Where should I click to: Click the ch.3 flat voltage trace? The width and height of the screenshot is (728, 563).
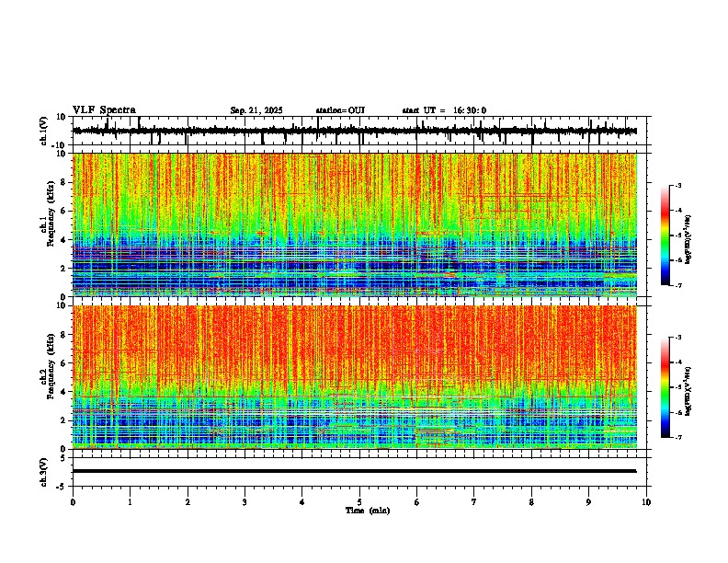coord(355,471)
